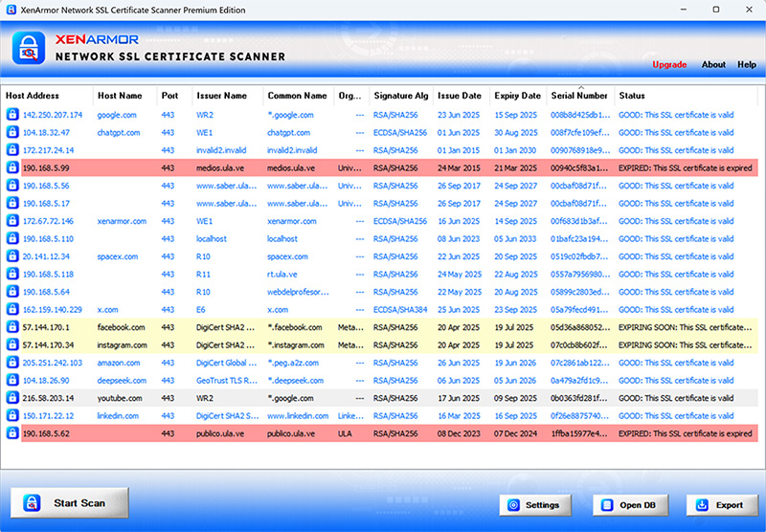766x532 pixels.
Task: Select host name google.com
Action: 117,115
